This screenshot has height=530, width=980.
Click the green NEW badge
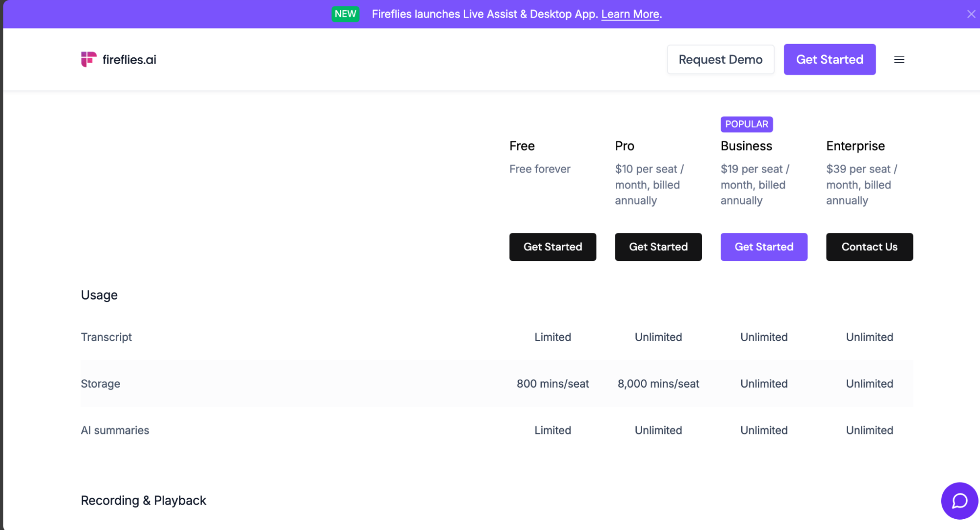tap(345, 14)
